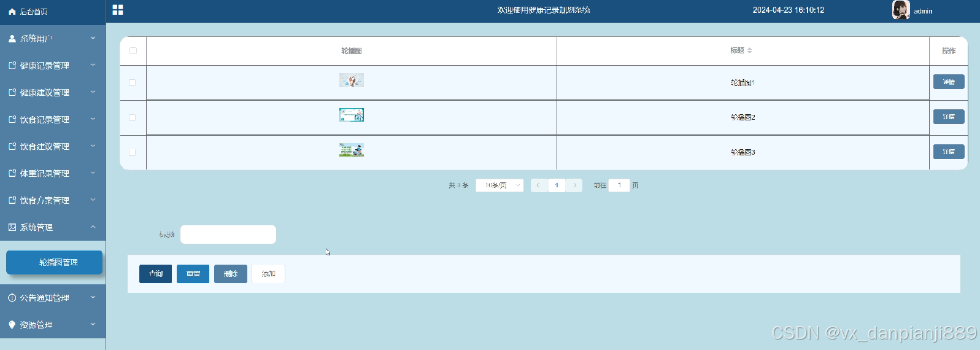Check the box for row 轮播图3
The image size is (980, 350).
pyautogui.click(x=133, y=152)
